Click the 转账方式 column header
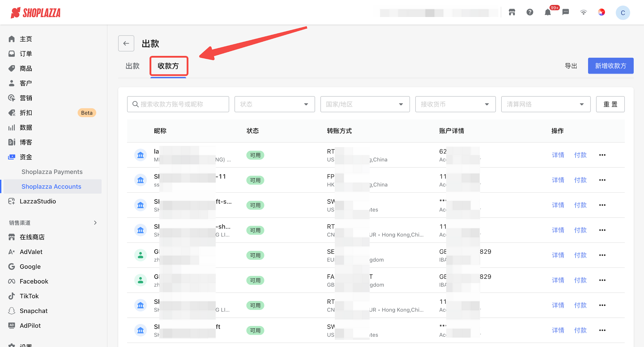 tap(339, 131)
